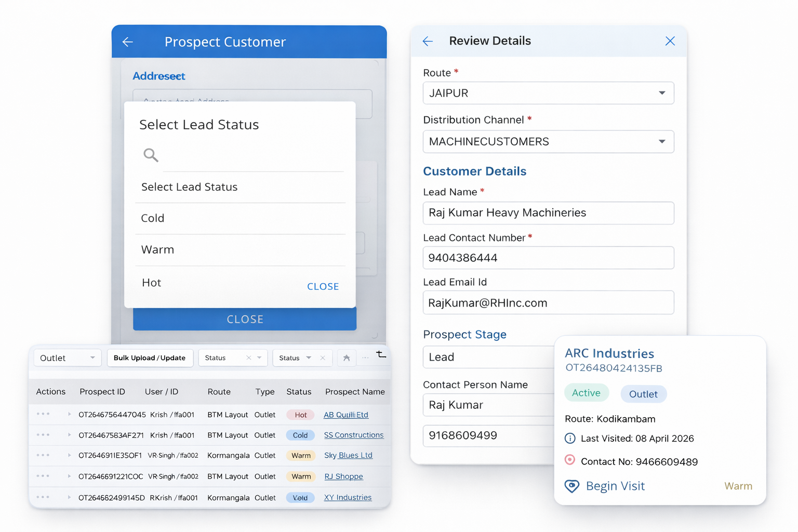Viewport: 798px width, 532px height.
Task: Click the heart pin icon next to Begin Visit
Action: (x=572, y=486)
